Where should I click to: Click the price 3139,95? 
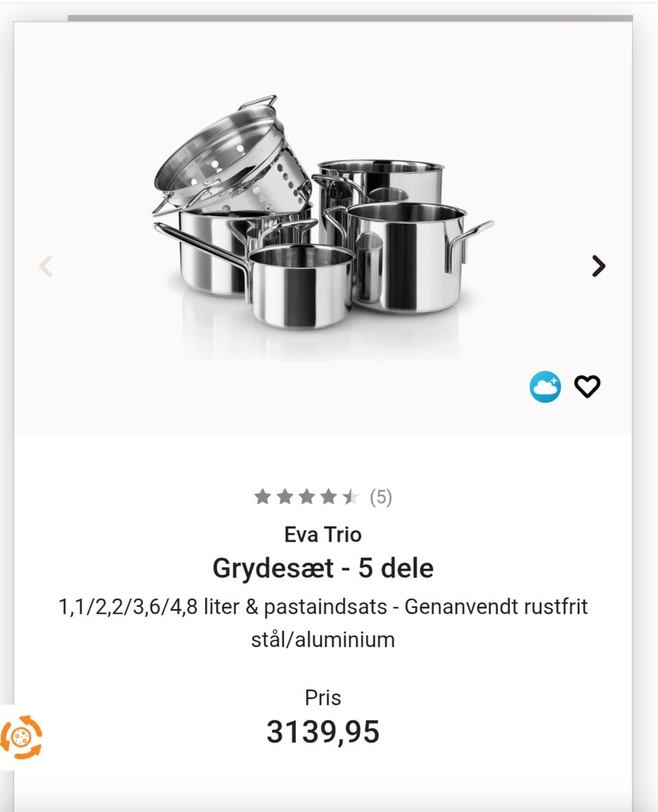pyautogui.click(x=323, y=732)
